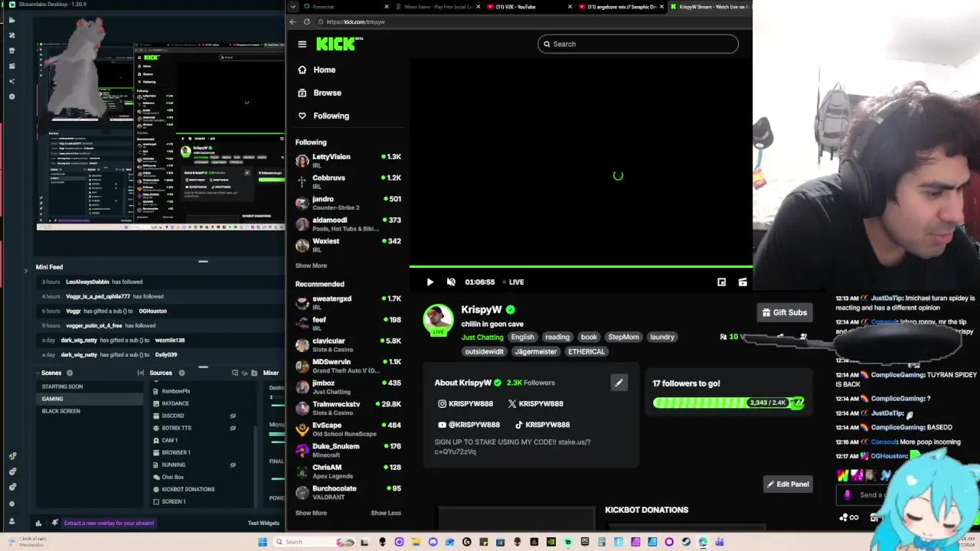Open Trainwreckstv recommended channel

[x=348, y=407]
